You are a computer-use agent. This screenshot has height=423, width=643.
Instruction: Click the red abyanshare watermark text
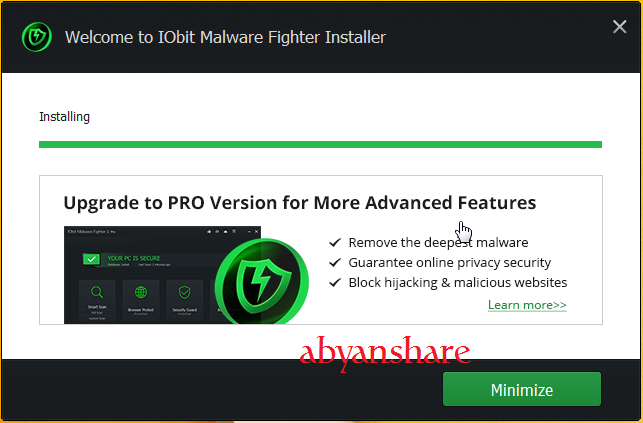point(385,353)
